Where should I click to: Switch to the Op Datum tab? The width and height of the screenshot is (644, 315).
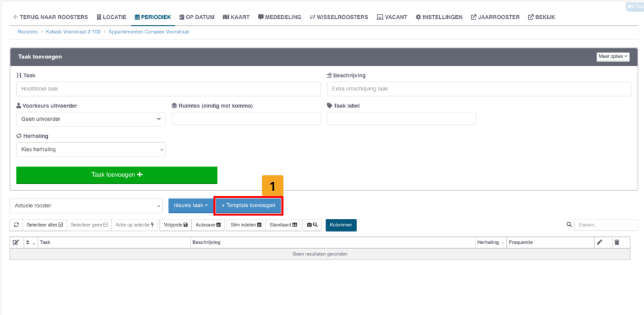[x=196, y=17]
